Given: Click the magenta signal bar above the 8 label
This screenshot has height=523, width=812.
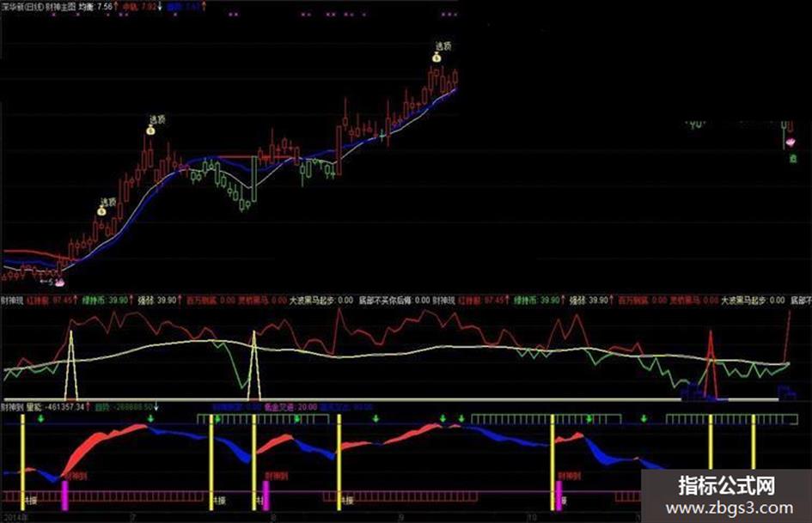Looking at the screenshot, I should coord(266,496).
